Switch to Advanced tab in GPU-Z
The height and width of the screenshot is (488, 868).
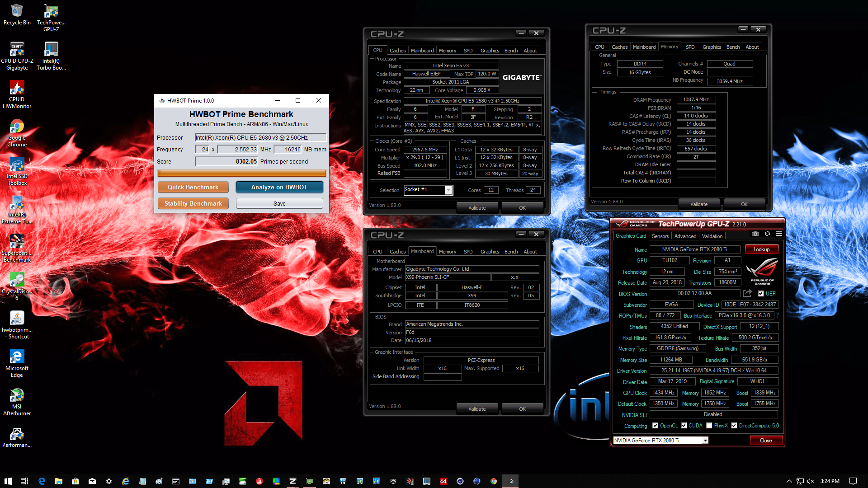685,236
